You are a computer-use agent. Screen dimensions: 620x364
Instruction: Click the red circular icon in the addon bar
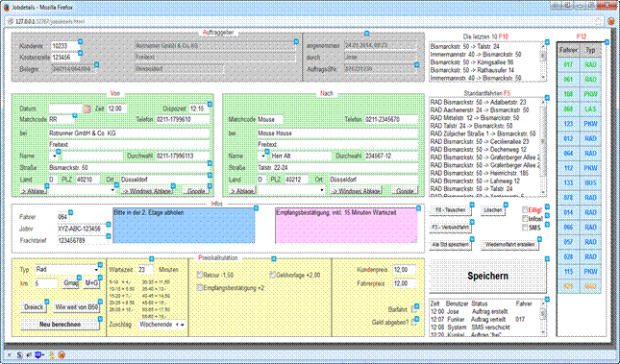click(x=62, y=355)
